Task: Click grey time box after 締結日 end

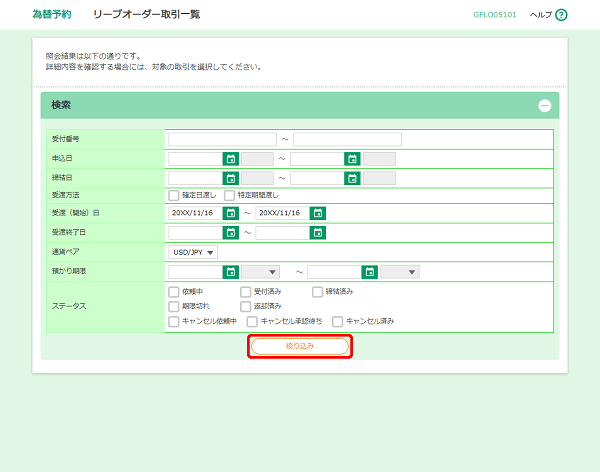Action: [379, 178]
